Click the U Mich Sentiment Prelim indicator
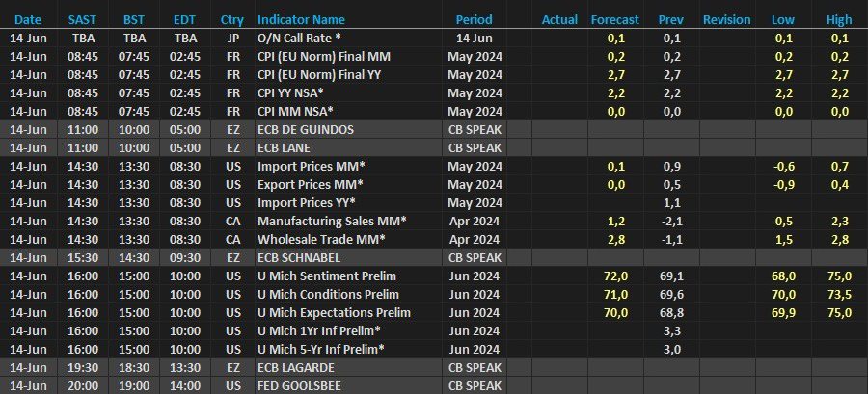This screenshot has height=394, width=868. click(327, 276)
